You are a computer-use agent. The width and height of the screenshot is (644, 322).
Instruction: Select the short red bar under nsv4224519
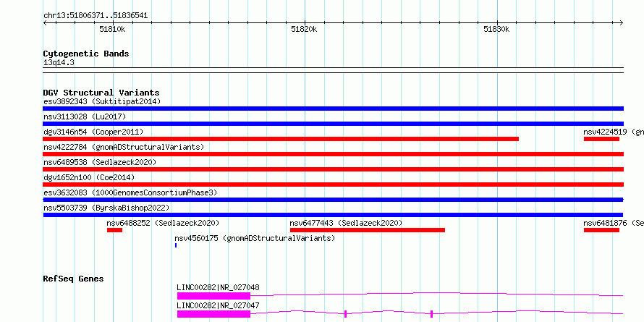pyautogui.click(x=601, y=139)
